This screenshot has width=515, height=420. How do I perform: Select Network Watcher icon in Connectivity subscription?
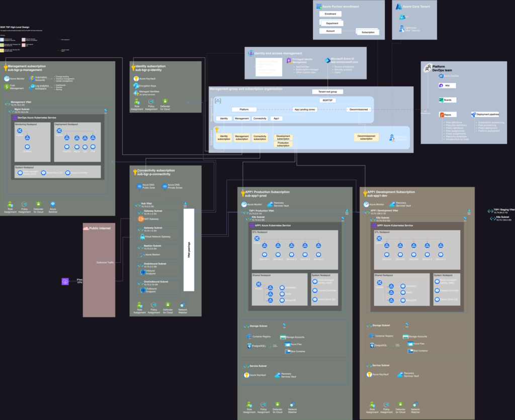pyautogui.click(x=183, y=304)
